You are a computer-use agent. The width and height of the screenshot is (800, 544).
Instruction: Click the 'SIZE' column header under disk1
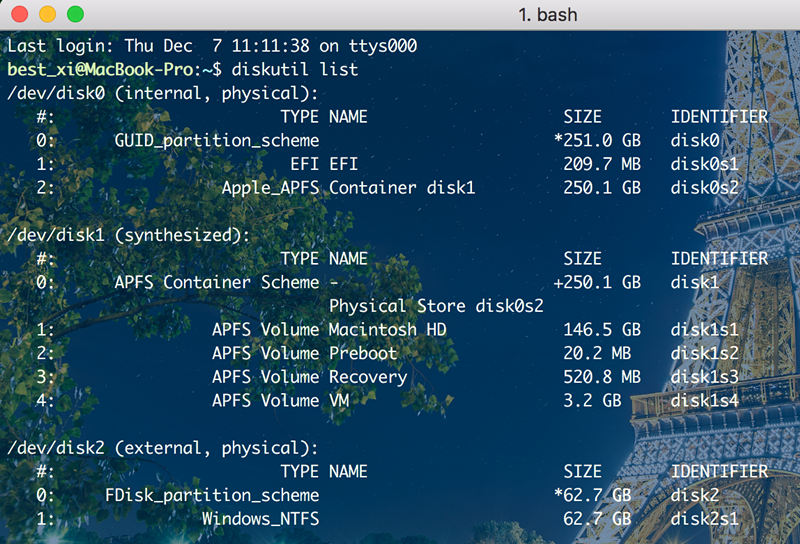582,259
